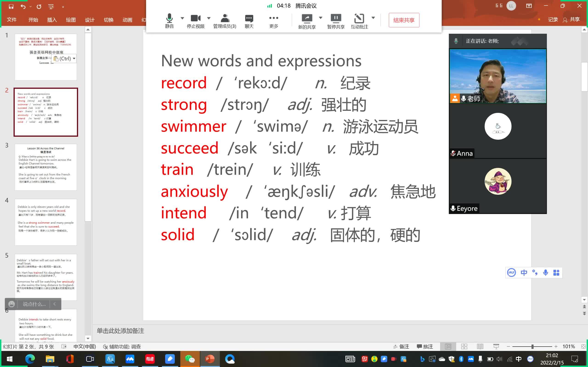Image resolution: width=588 pixels, height=367 pixels.
Task: Switch to slide sorter view icon
Action: point(464,346)
